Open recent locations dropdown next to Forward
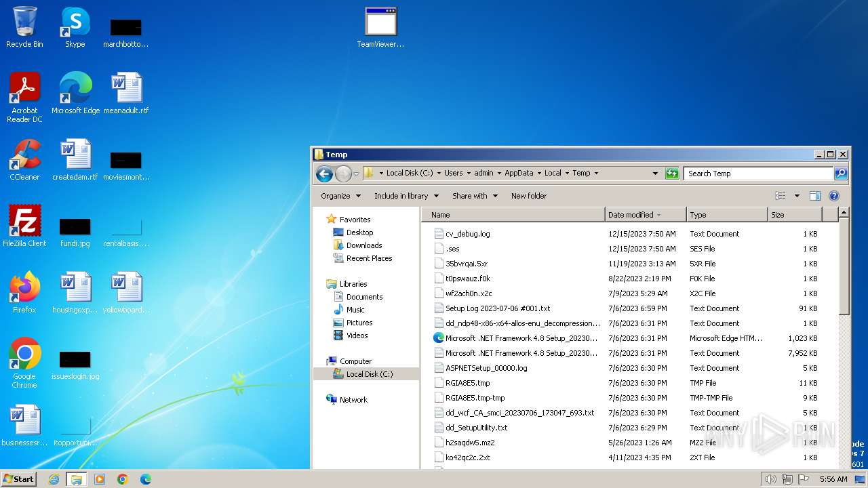 pos(356,174)
